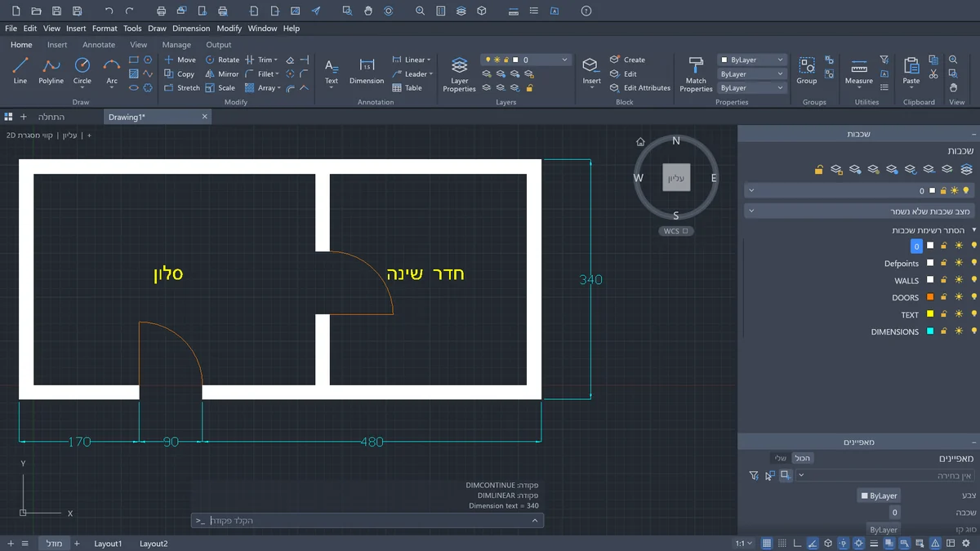Switch to the Layout1 tab

pyautogui.click(x=108, y=543)
